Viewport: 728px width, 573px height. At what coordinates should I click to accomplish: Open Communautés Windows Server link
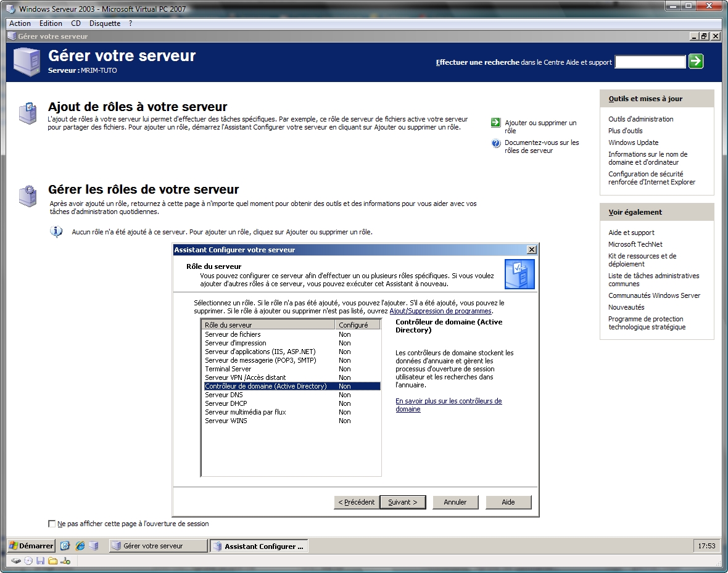[654, 296]
